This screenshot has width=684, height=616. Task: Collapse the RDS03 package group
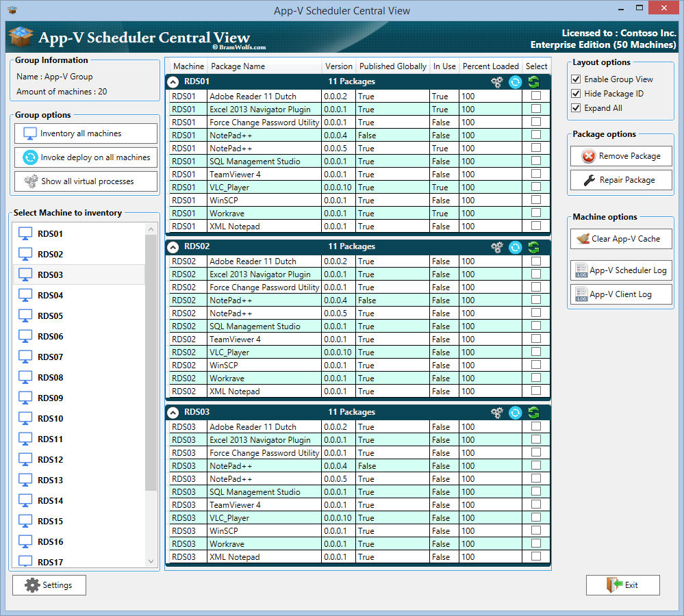coord(173,413)
